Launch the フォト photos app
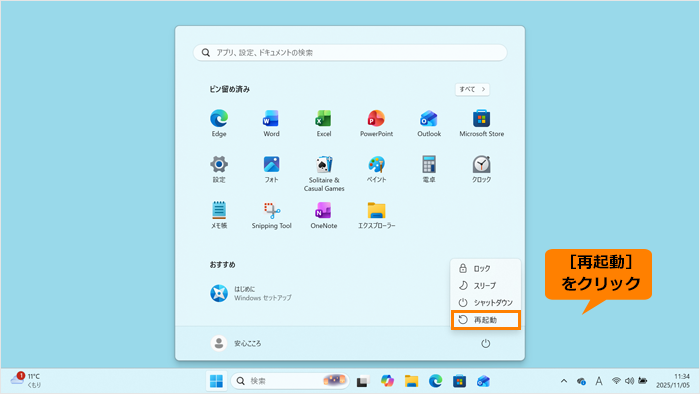700x394 pixels. coord(271,170)
